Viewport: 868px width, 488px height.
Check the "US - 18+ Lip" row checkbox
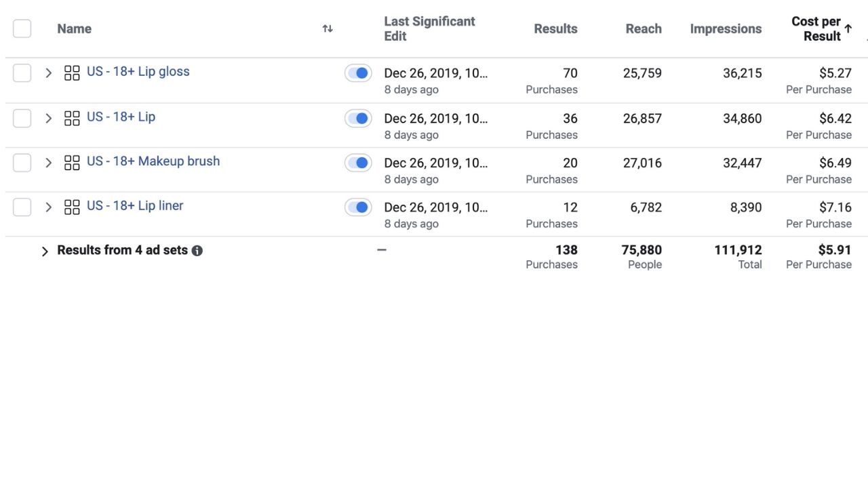(x=22, y=117)
